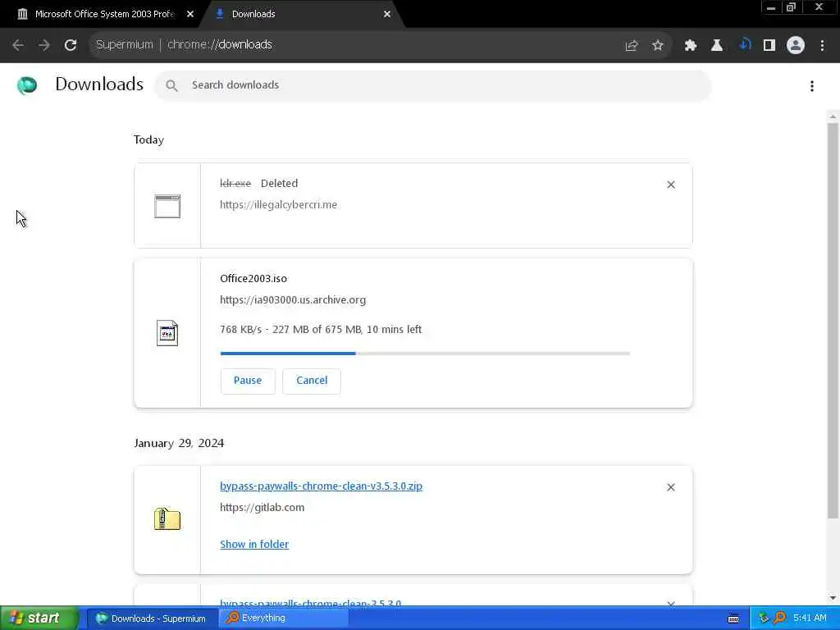The width and height of the screenshot is (840, 630).
Task: Click the Office2003.iso file icon
Action: point(167,333)
